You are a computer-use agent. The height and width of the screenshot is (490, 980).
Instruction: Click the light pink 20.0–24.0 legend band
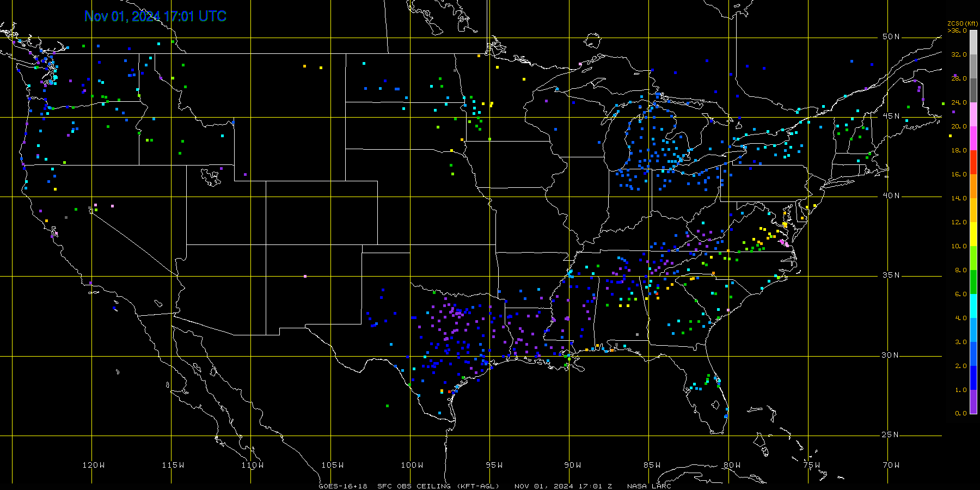pos(973,114)
